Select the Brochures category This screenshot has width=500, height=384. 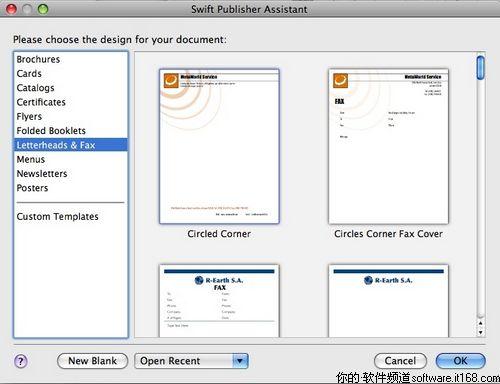tap(70, 59)
